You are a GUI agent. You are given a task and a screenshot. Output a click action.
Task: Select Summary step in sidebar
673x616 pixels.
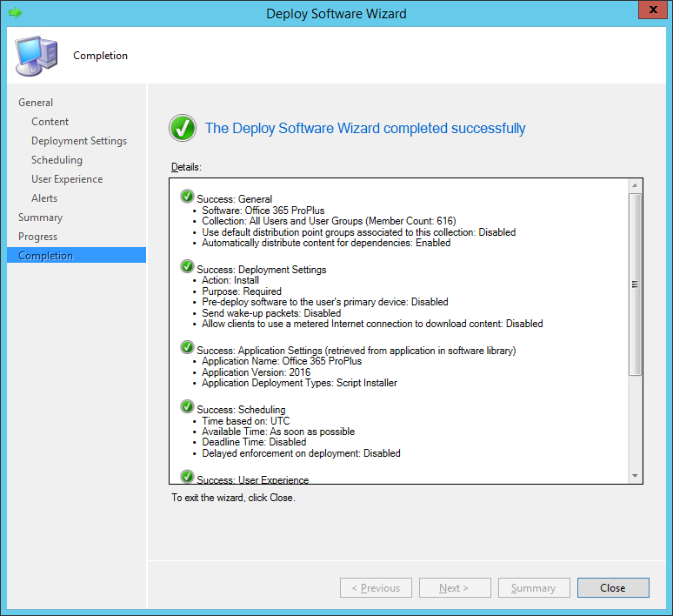[40, 218]
